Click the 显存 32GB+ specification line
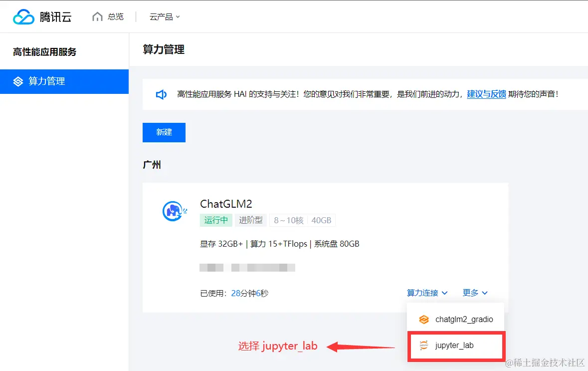The image size is (588, 371). pyautogui.click(x=279, y=244)
